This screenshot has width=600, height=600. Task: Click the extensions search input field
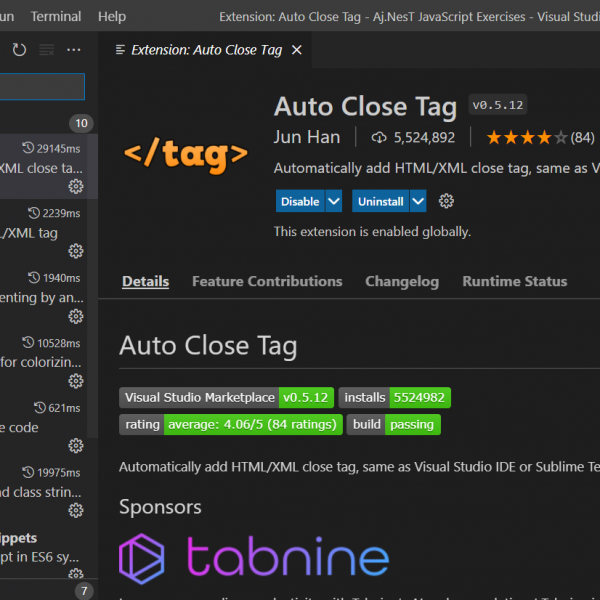[x=42, y=86]
